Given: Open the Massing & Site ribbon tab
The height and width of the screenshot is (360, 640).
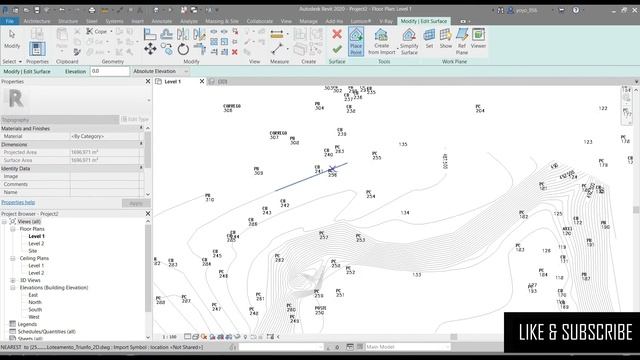Looking at the screenshot, I should coord(222,21).
